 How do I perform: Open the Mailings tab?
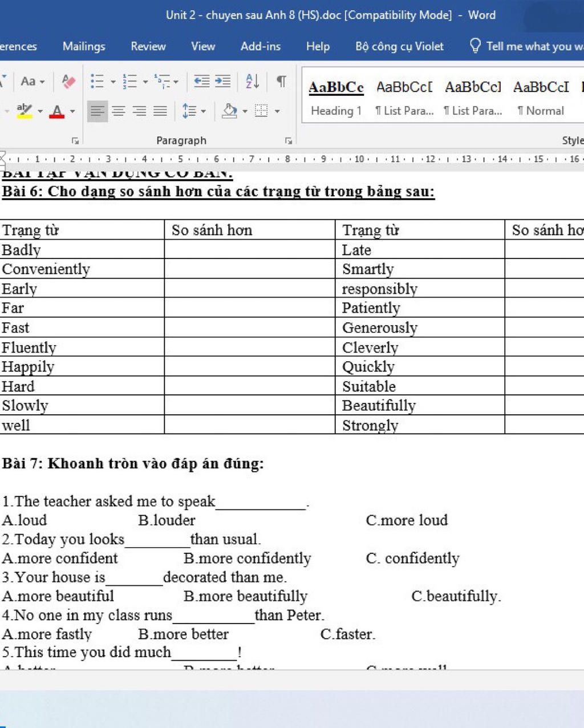point(84,46)
